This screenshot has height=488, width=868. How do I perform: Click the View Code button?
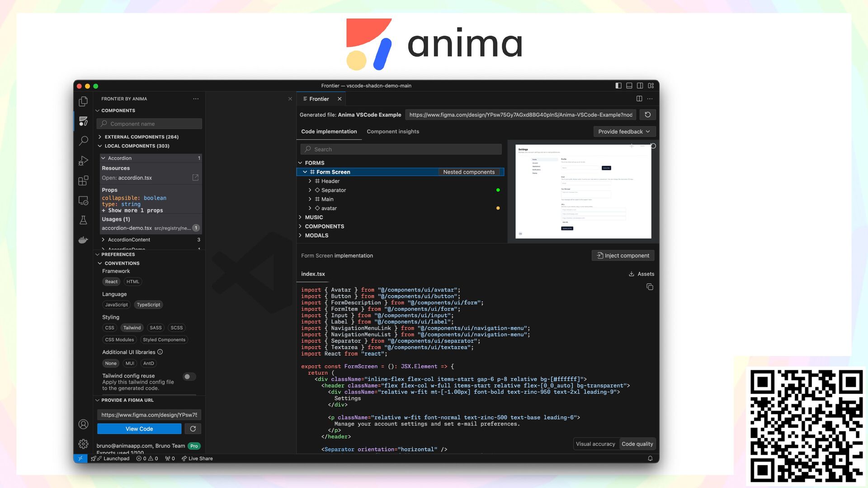[x=139, y=429]
